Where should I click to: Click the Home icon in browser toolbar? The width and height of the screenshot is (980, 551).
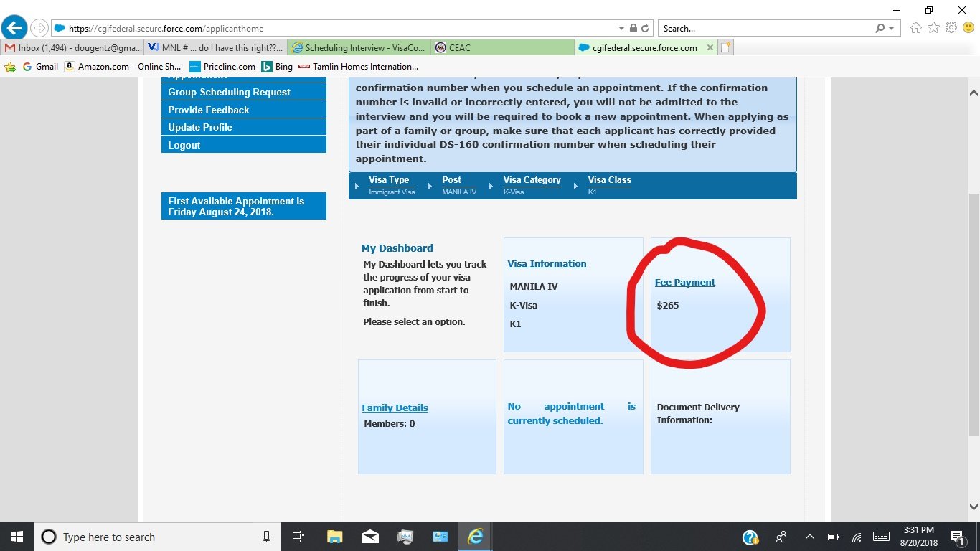click(916, 28)
